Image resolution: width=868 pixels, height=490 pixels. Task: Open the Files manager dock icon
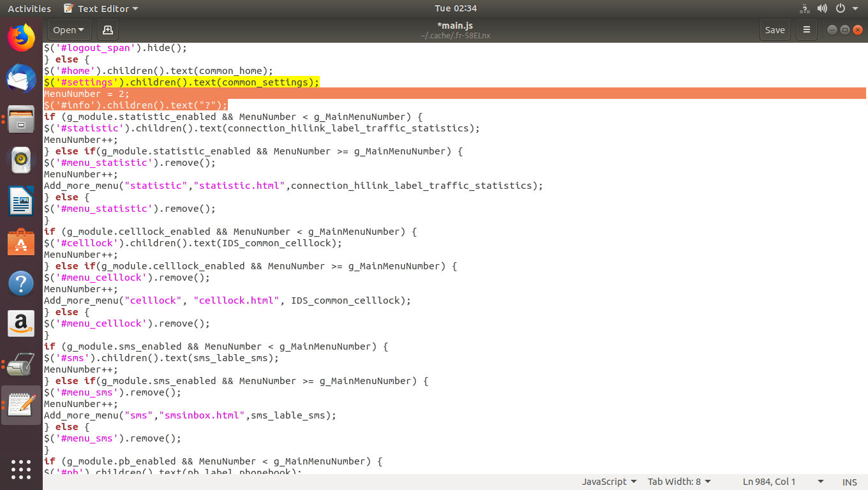point(21,119)
